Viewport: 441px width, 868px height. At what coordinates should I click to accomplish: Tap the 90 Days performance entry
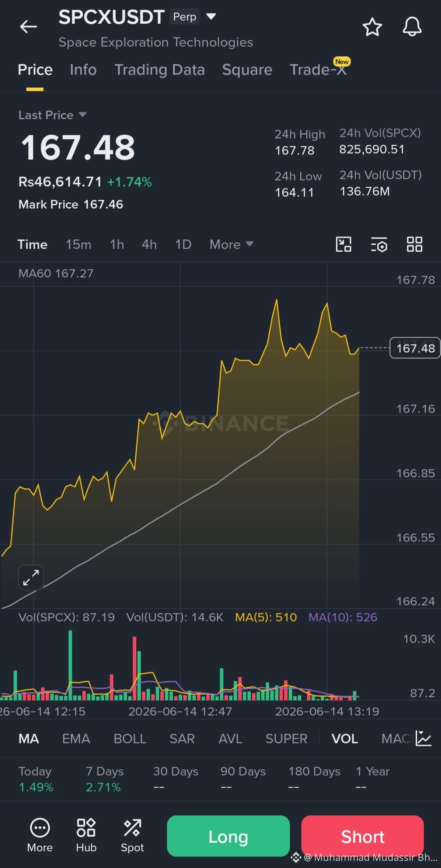[x=243, y=779]
